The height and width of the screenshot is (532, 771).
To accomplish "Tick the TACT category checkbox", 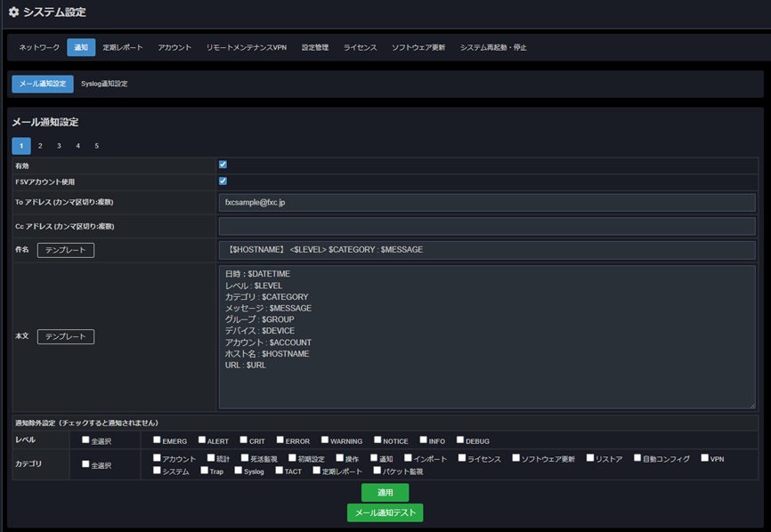I will click(x=280, y=471).
